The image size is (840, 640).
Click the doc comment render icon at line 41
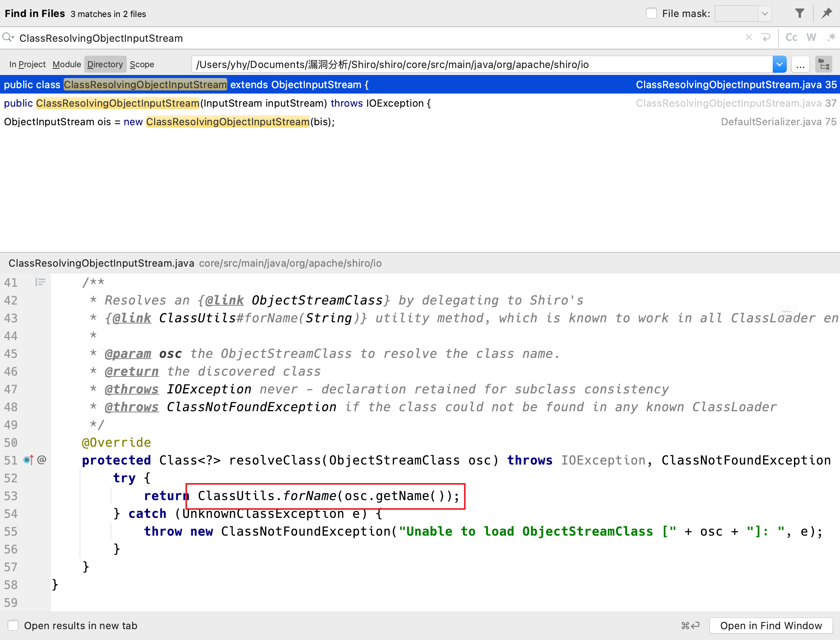point(40,283)
